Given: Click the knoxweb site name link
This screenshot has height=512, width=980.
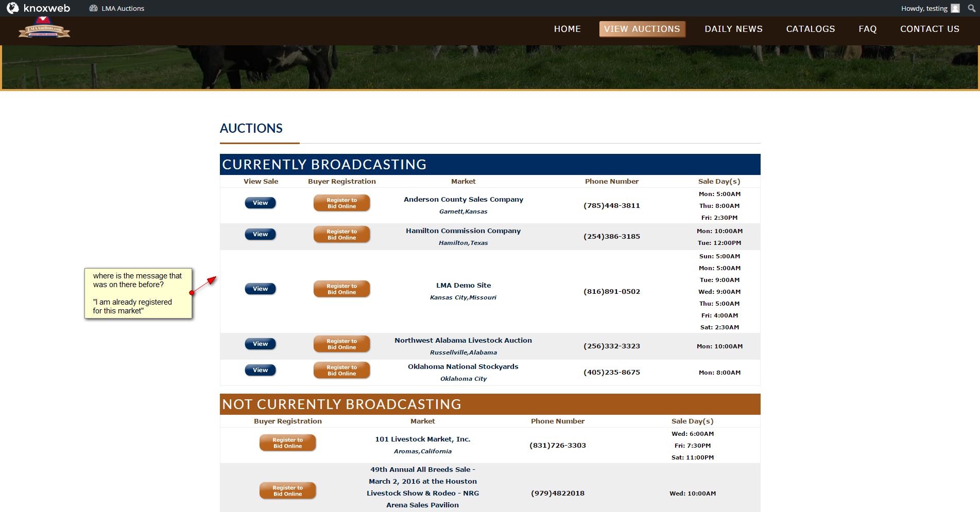Looking at the screenshot, I should (47, 8).
